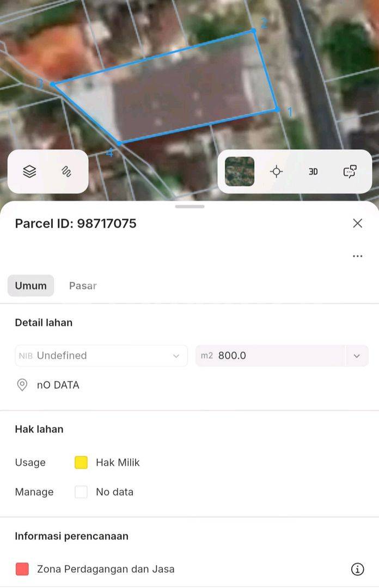The height and width of the screenshot is (588, 379).
Task: Select Zona Perdagangan dan Jasa text
Action: click(106, 569)
